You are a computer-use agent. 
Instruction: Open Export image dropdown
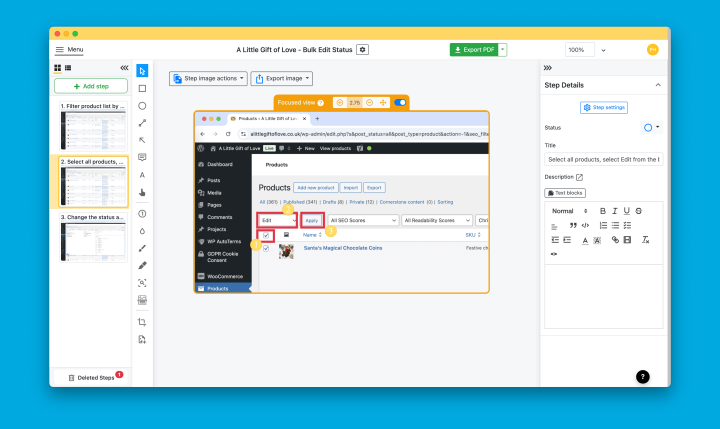[281, 79]
